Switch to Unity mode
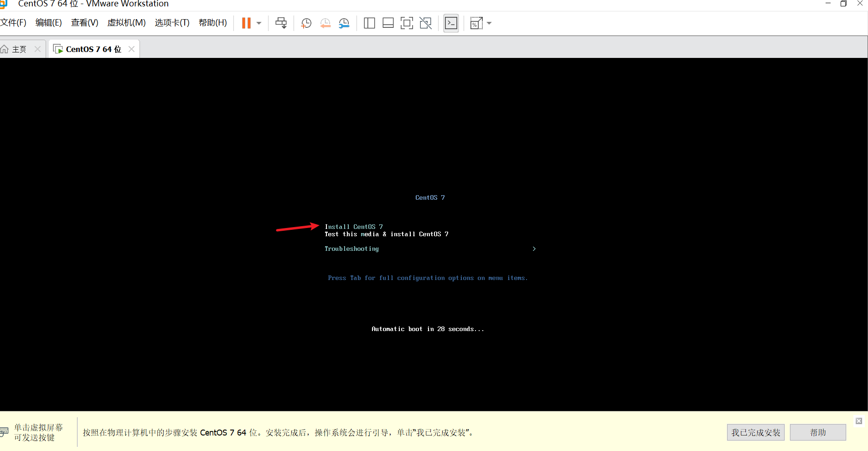The image size is (868, 451). 425,23
